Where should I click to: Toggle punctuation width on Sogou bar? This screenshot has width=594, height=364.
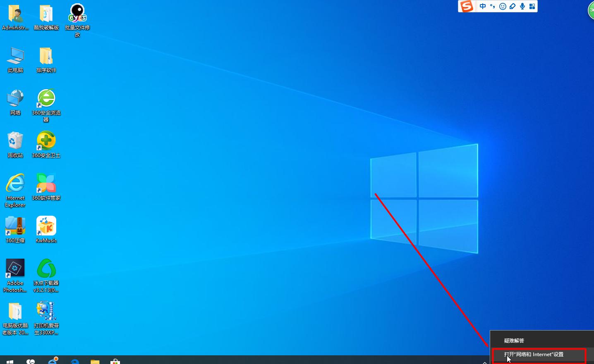click(x=492, y=6)
